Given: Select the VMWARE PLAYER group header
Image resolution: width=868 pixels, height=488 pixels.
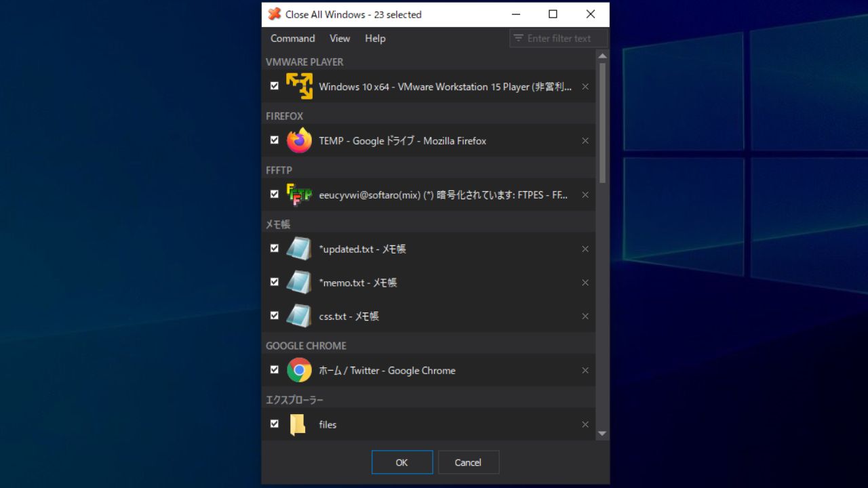Looking at the screenshot, I should coord(304,62).
